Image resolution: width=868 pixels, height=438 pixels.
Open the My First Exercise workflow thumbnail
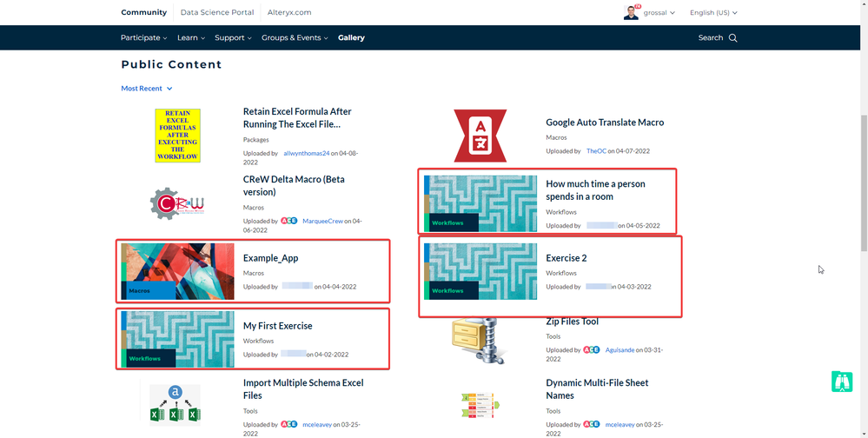pos(178,339)
